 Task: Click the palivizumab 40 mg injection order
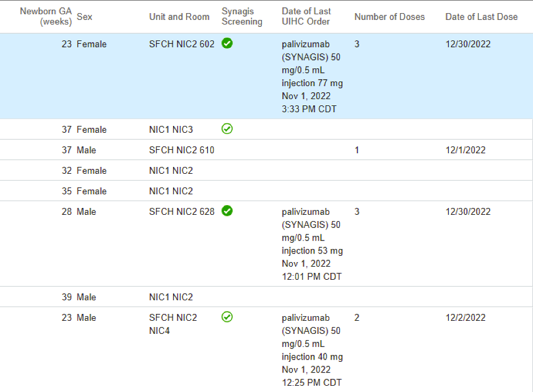[x=311, y=350]
